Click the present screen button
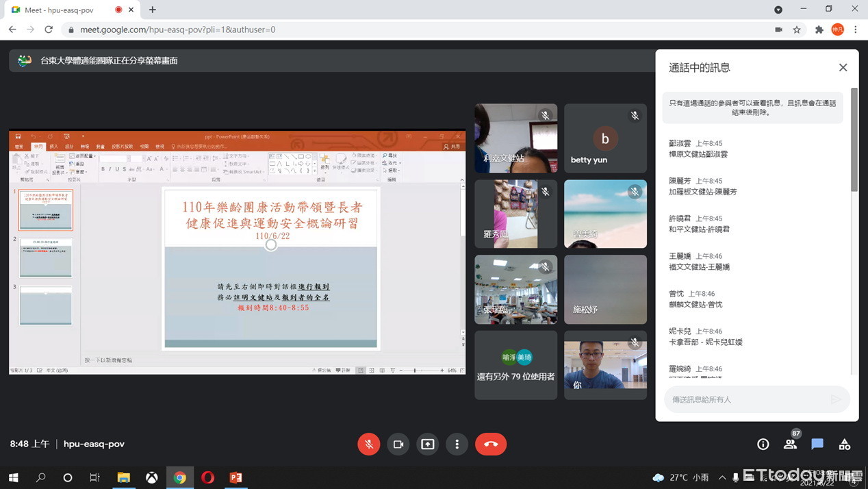Screen dimensions: 868x489 pyautogui.click(x=428, y=444)
